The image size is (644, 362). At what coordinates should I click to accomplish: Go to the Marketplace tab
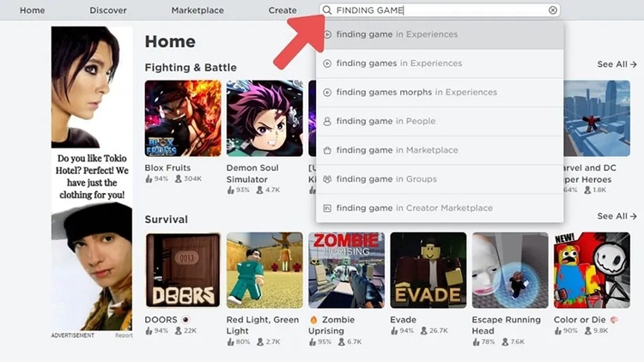[x=197, y=10]
